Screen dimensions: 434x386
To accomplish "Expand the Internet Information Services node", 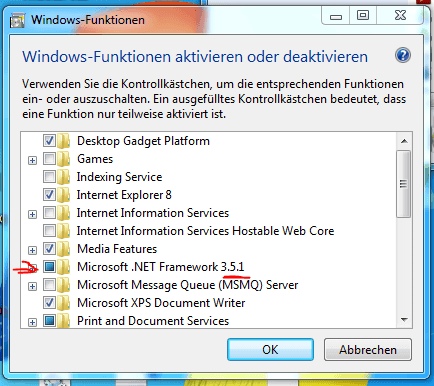I will point(32,214).
